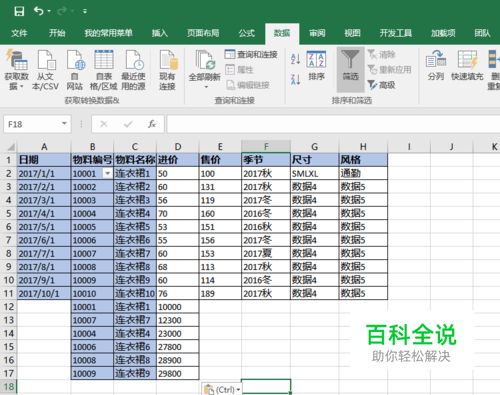Screen dimensions: 500x395
Task: Click header cell 季节
Action: [266, 160]
